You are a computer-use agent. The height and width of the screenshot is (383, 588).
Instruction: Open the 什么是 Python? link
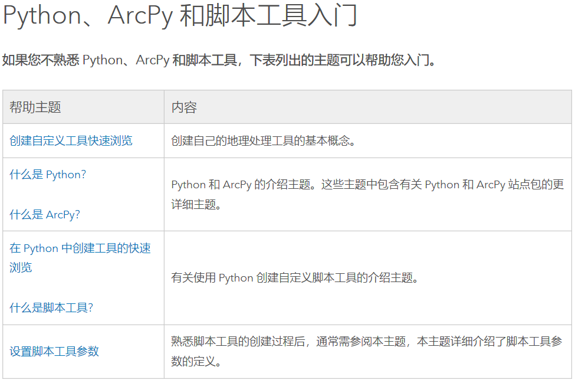(x=48, y=175)
